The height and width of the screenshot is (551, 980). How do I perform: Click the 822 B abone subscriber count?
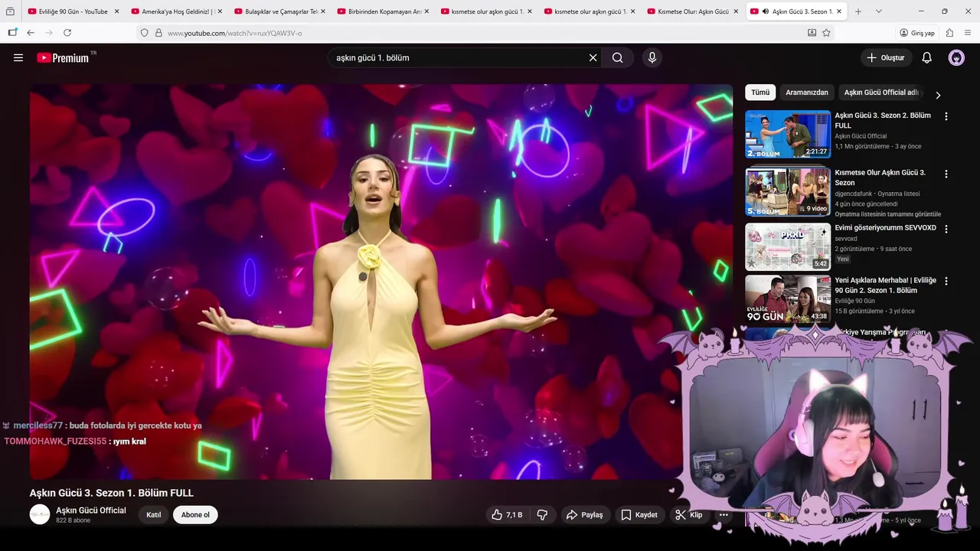73,520
